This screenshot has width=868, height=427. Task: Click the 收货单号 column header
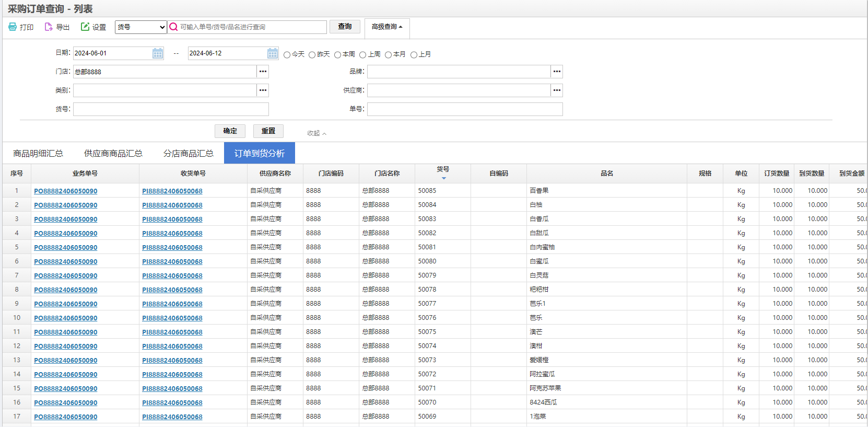pyautogui.click(x=193, y=174)
